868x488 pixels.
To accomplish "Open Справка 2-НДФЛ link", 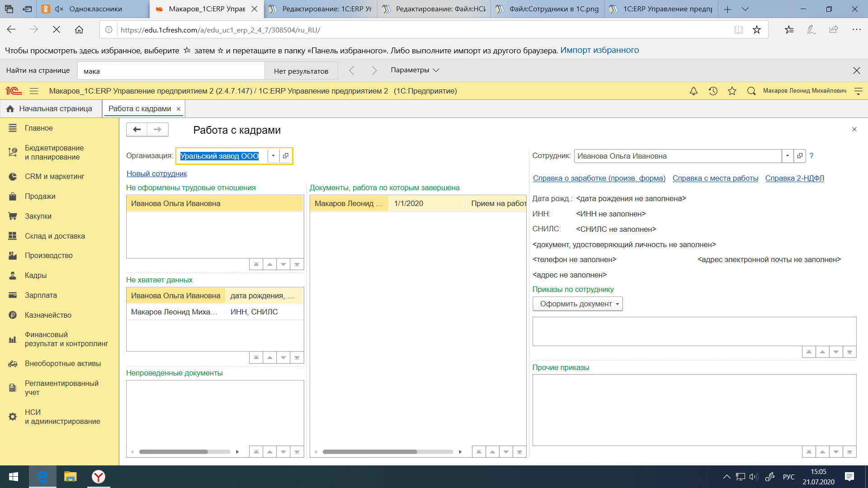I will point(794,178).
